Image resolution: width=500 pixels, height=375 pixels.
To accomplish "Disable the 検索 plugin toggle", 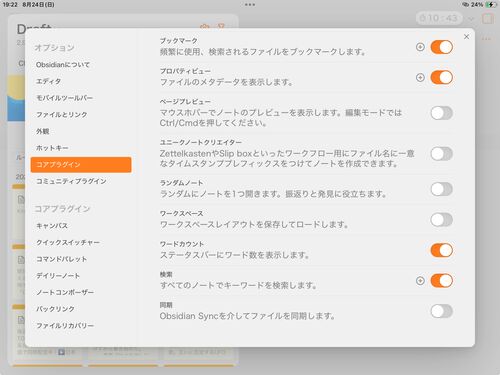I will coord(441,281).
